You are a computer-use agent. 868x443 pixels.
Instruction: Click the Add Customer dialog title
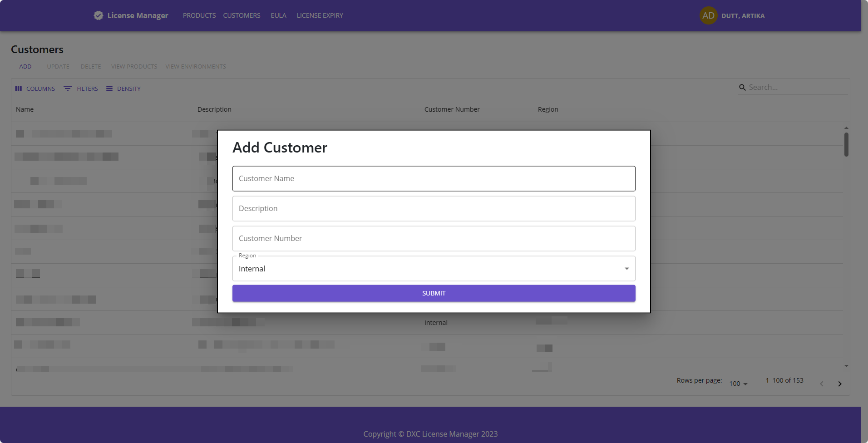coord(280,148)
